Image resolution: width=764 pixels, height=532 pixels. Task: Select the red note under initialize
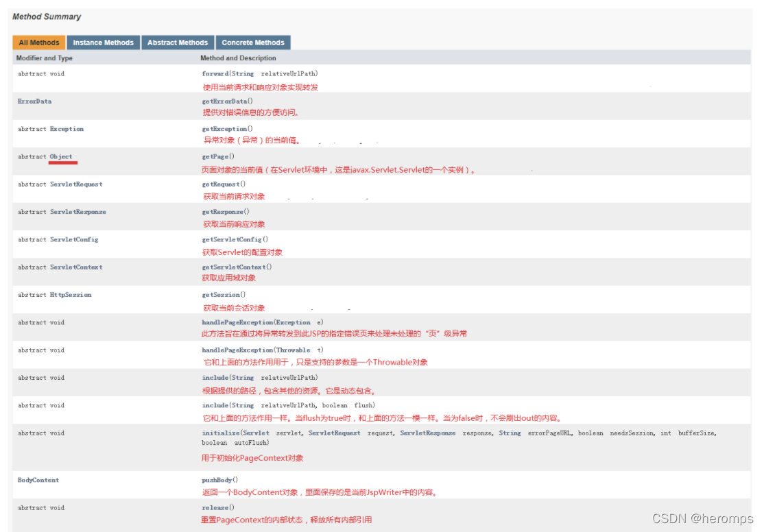coord(252,459)
